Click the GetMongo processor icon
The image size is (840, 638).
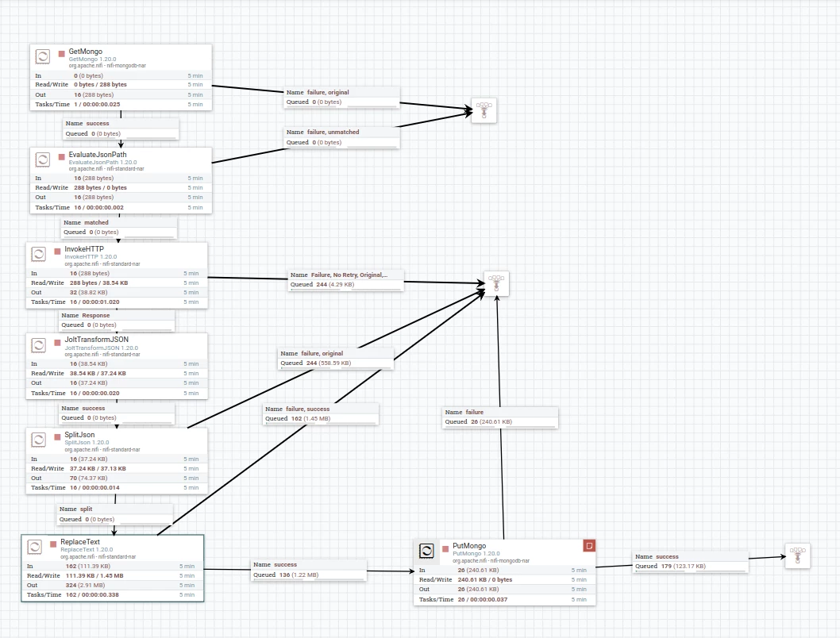point(42,56)
